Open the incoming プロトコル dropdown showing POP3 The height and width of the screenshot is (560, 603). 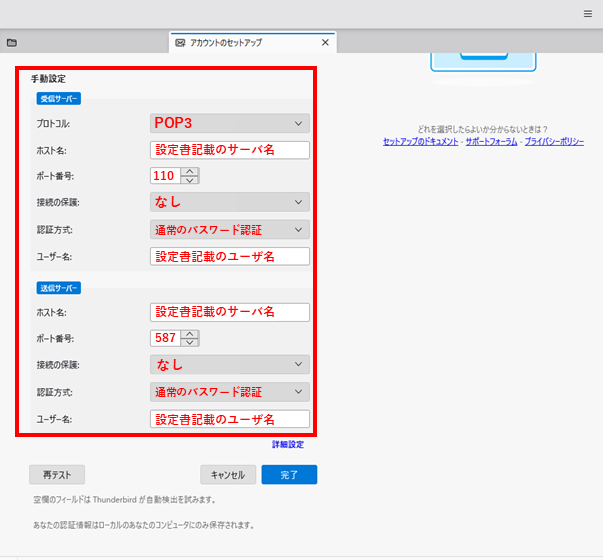(x=229, y=123)
